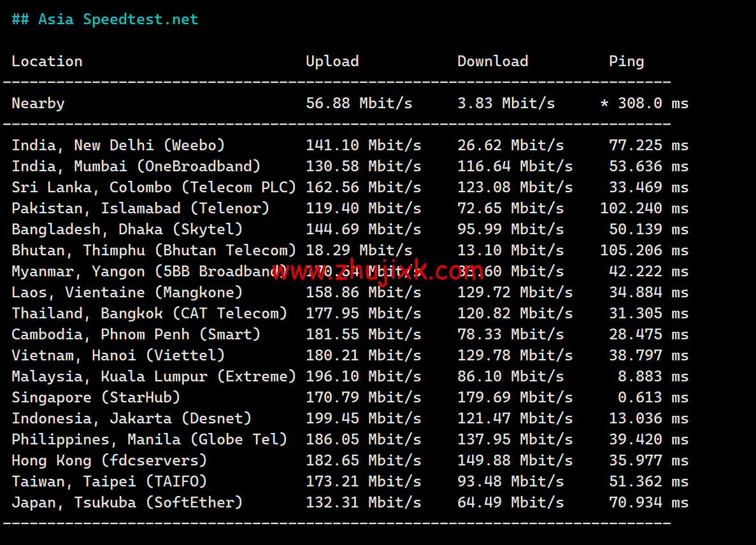756x545 pixels.
Task: Select the Download column header
Action: pos(492,60)
